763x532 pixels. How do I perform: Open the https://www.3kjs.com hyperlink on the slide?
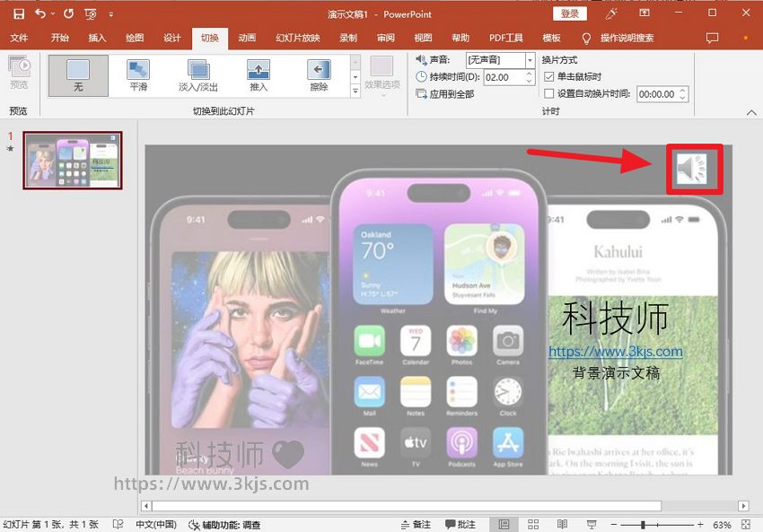[x=616, y=351]
